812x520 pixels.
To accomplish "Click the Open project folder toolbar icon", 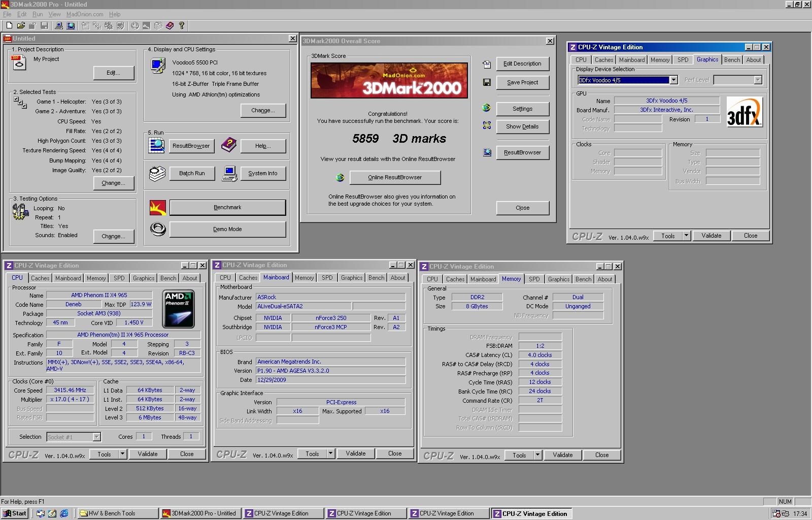I will click(x=21, y=25).
